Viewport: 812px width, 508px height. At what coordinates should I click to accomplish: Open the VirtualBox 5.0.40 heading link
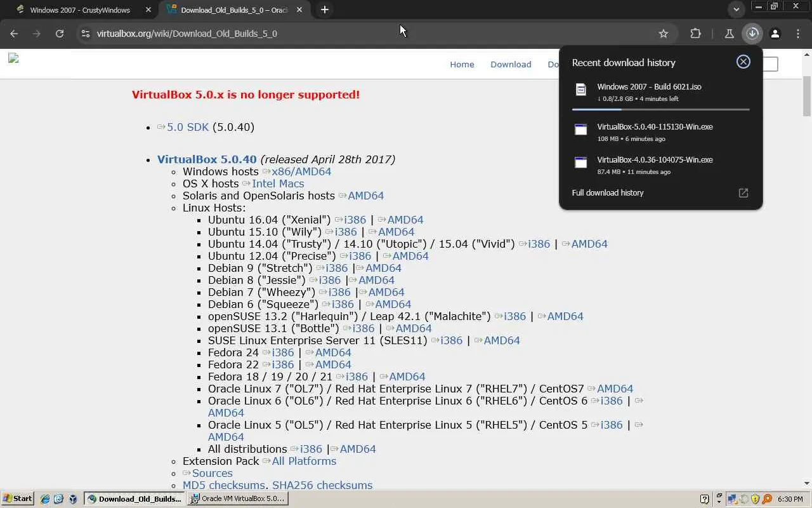pos(207,159)
